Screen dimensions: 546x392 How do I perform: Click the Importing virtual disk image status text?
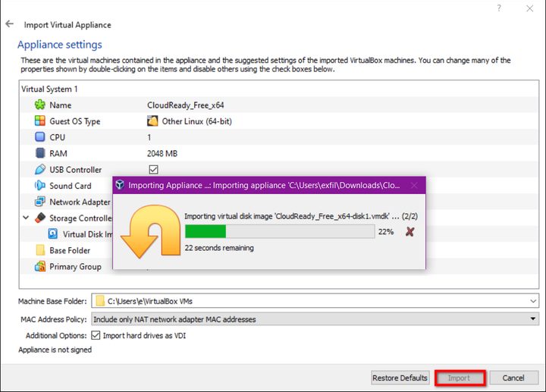301,216
